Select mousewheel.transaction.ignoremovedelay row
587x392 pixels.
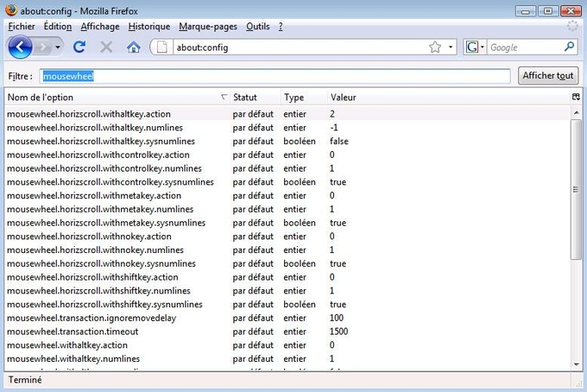(x=287, y=318)
